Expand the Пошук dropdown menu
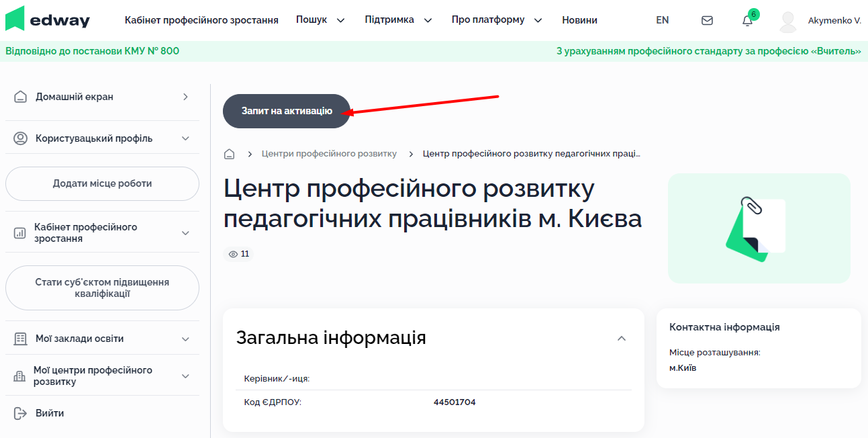Image resolution: width=868 pixels, height=438 pixels. point(320,20)
